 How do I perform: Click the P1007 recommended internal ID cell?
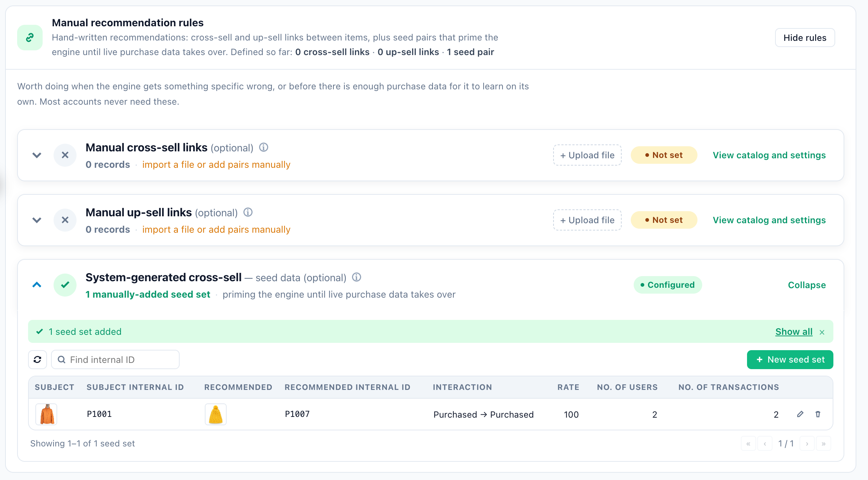coord(297,414)
